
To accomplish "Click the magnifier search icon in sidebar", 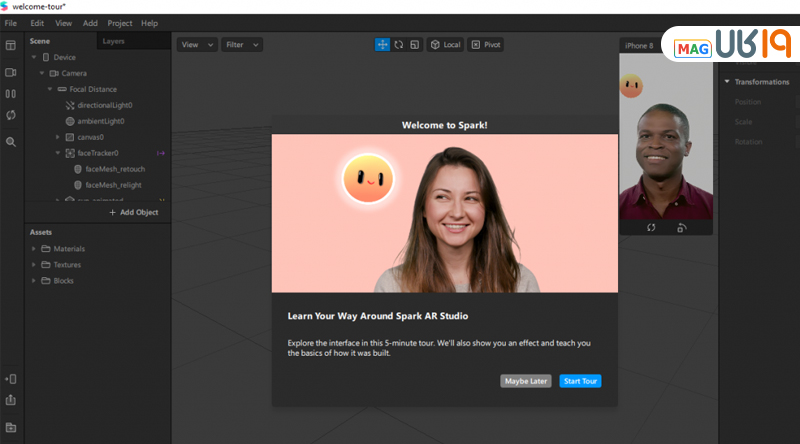I will [x=11, y=142].
